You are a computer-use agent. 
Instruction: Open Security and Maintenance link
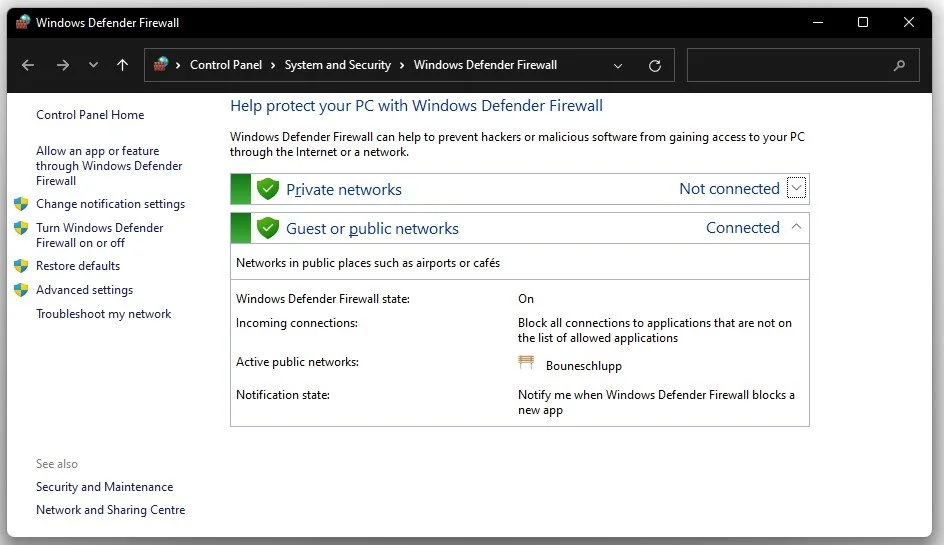[104, 487]
